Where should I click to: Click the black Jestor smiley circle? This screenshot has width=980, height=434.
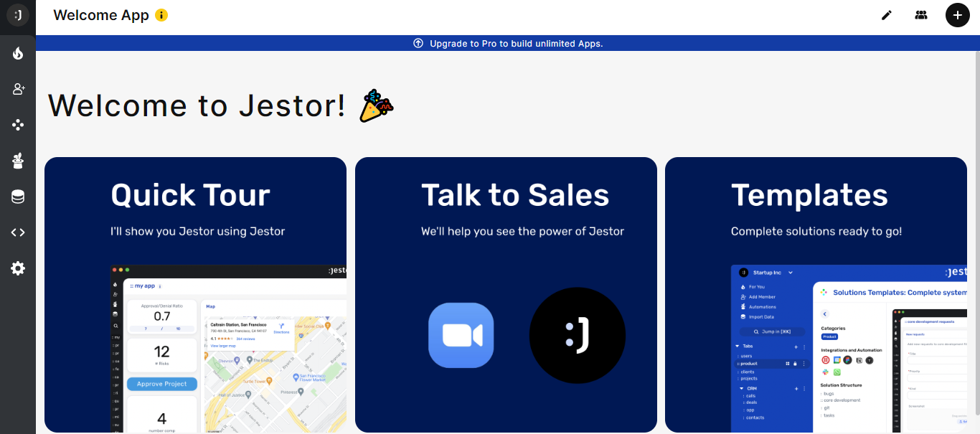point(578,335)
